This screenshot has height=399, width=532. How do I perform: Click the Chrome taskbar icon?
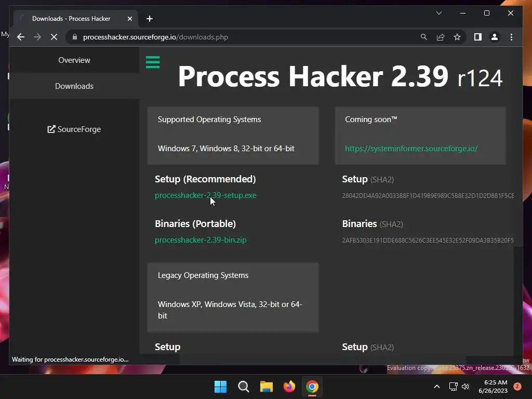click(312, 387)
